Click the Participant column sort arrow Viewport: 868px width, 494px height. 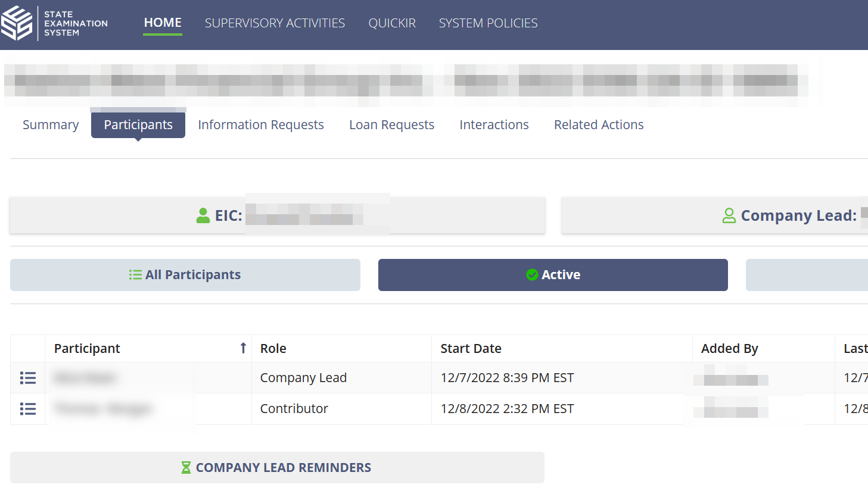243,348
